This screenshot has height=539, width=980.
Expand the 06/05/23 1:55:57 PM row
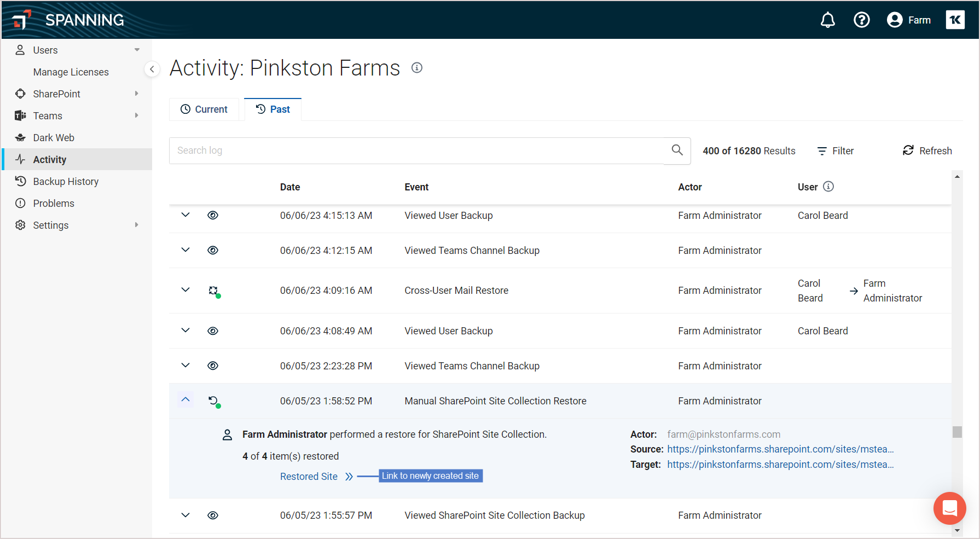point(185,515)
